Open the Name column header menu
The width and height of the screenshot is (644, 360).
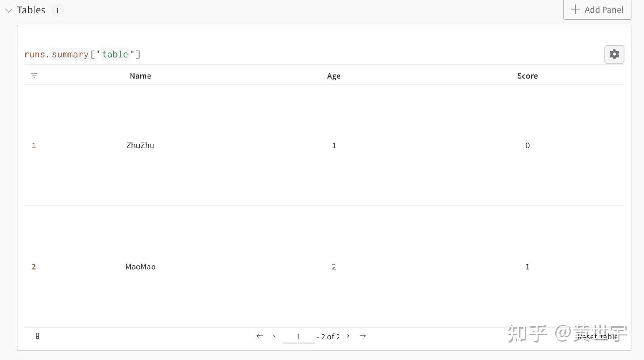140,76
